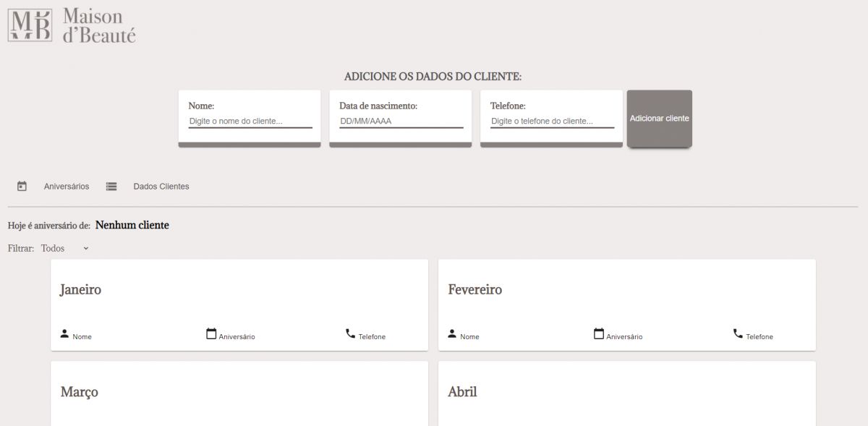Click the calendar icon in Janeiro card
Viewport: 868px width, 426px height.
click(x=211, y=333)
